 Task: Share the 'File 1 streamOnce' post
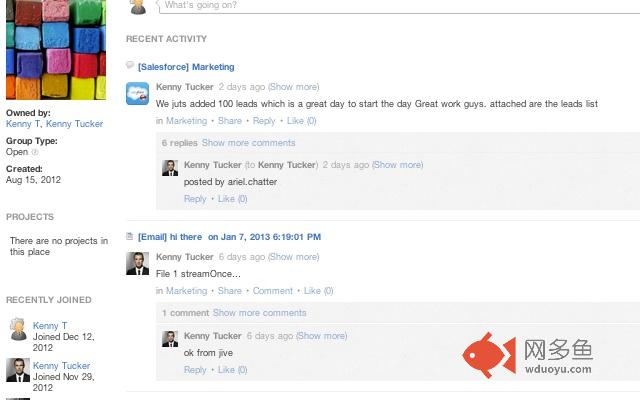pos(229,291)
